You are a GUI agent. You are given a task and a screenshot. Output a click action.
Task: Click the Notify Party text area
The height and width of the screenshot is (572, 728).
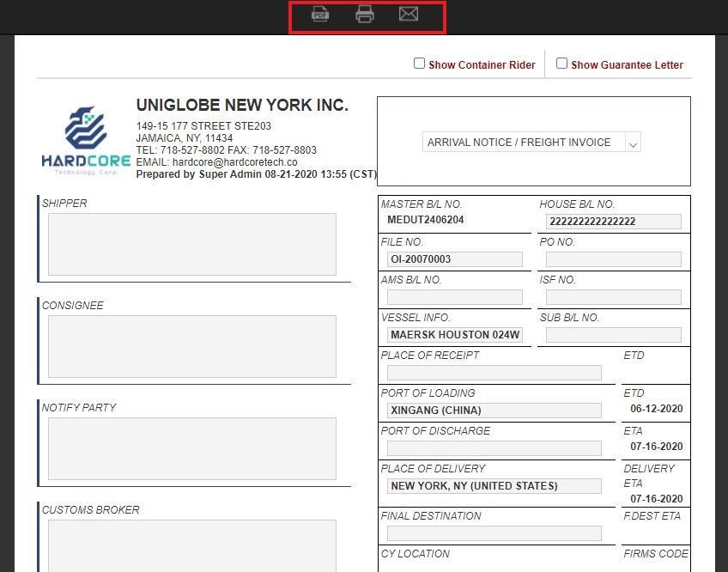click(x=191, y=448)
